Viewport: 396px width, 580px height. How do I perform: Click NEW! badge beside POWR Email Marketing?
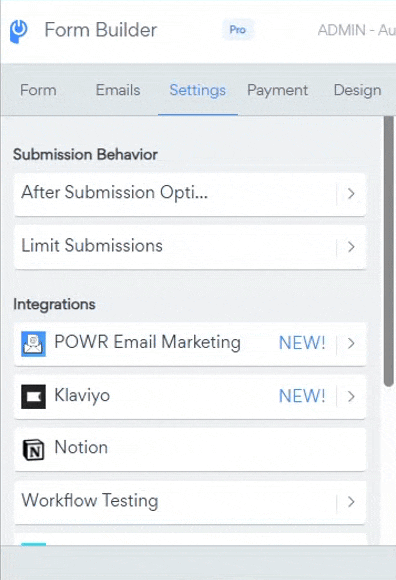[x=302, y=343]
